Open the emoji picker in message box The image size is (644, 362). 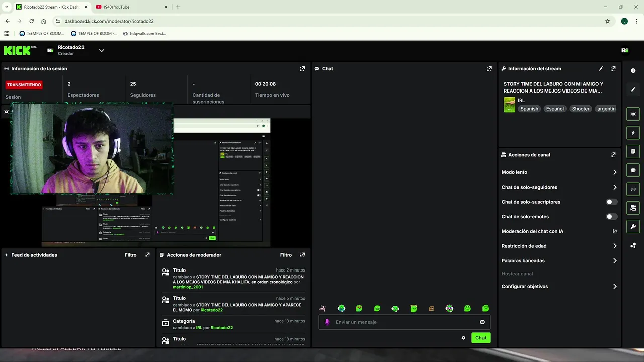[x=482, y=322]
